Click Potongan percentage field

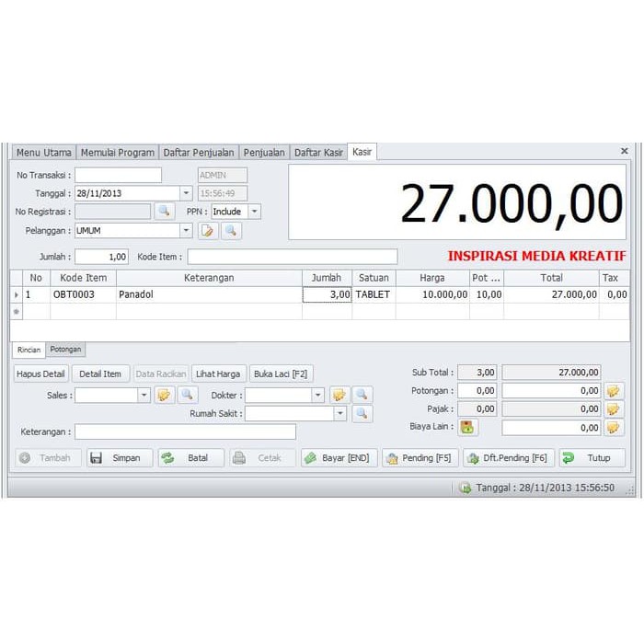point(477,391)
